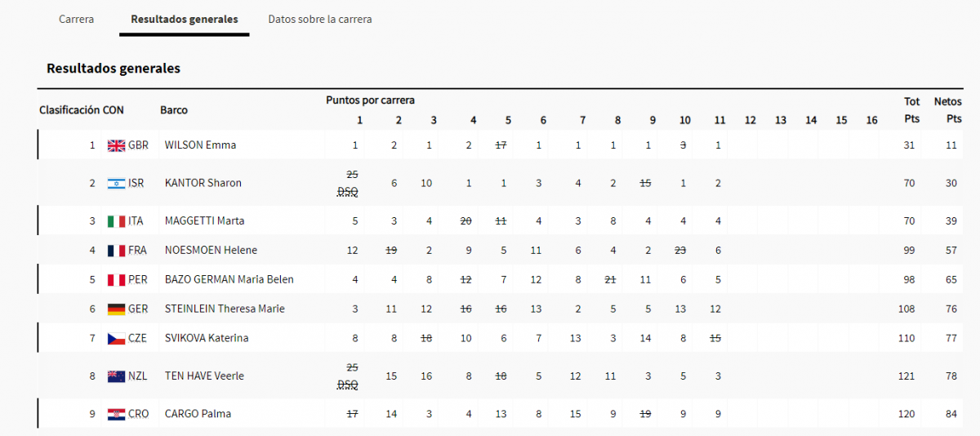
Task: Click sailor name WILSON Emma
Action: (x=200, y=145)
